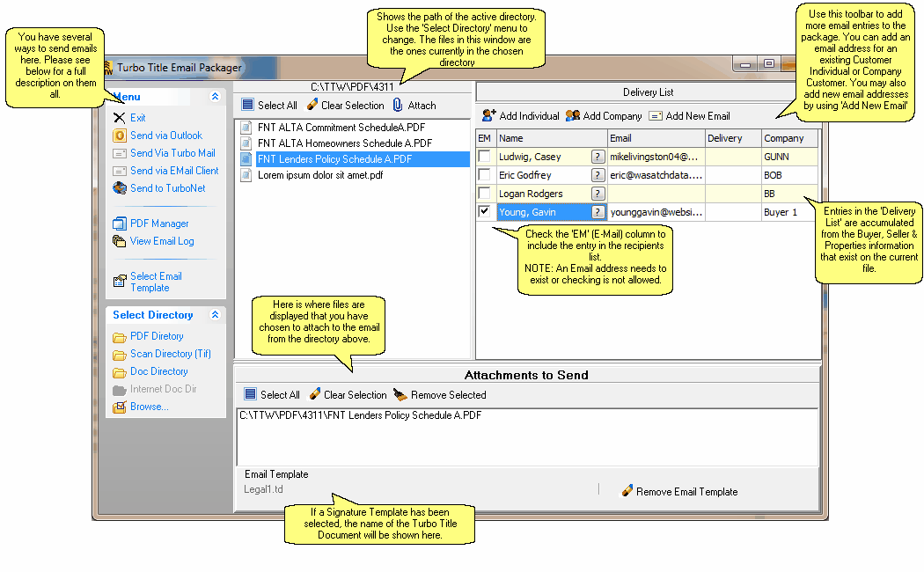This screenshot has height=572, width=924.
Task: Click the Send via Outlook icon
Action: pos(120,136)
